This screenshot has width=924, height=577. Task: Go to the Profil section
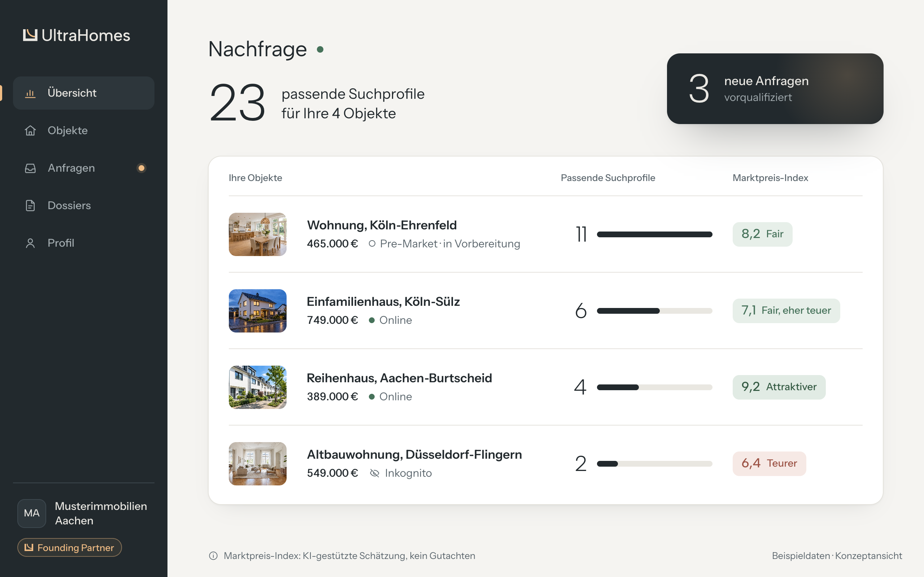click(84, 243)
